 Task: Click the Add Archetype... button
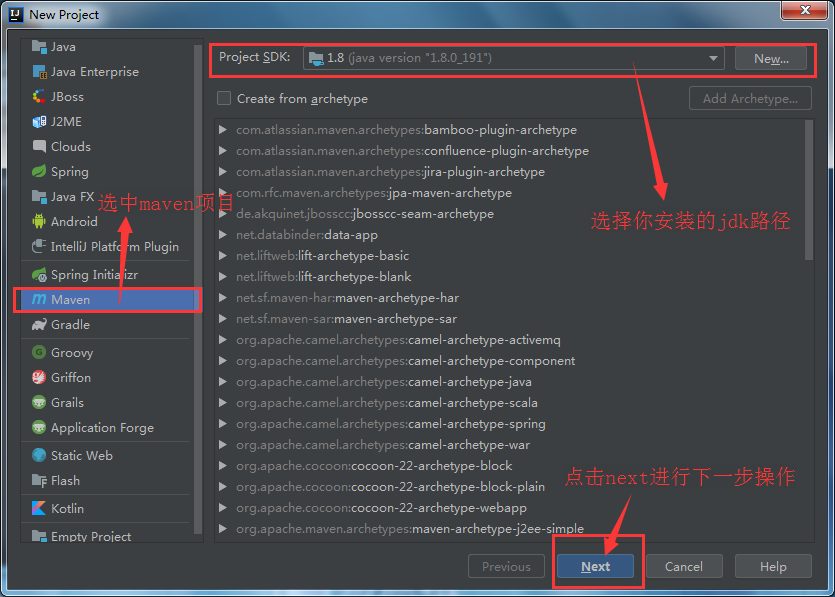point(750,99)
